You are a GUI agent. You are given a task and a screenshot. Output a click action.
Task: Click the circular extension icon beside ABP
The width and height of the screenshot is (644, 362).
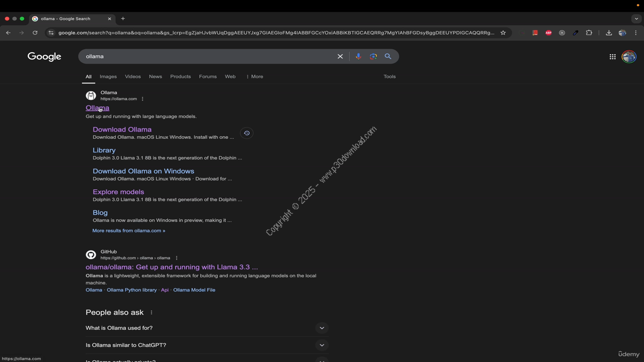[562, 33]
